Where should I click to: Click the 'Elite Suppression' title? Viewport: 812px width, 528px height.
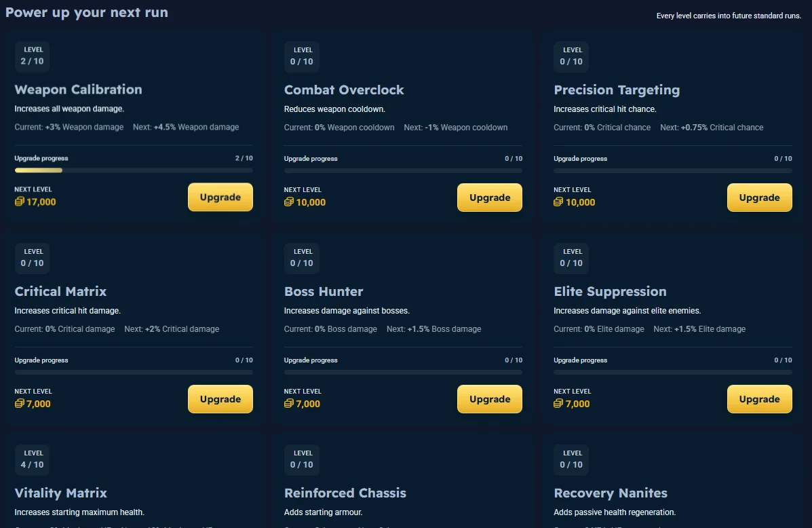pyautogui.click(x=610, y=292)
